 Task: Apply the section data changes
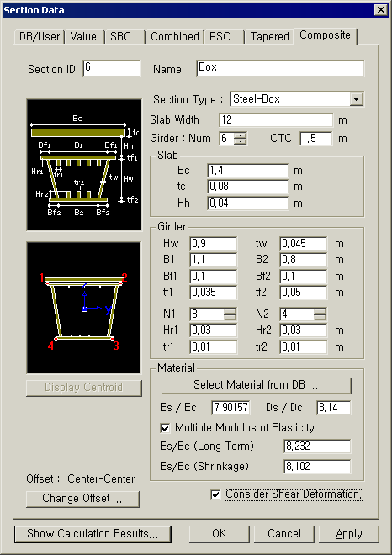coord(349,534)
